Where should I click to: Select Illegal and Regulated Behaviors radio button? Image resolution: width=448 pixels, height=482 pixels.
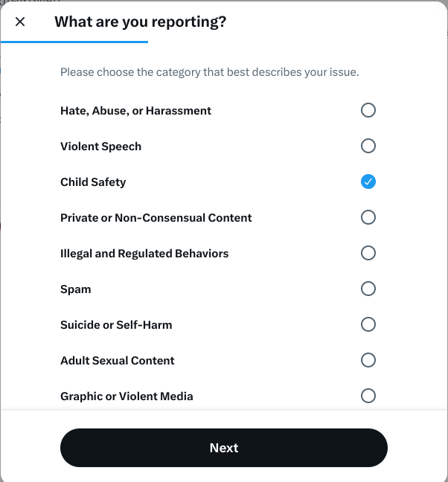click(x=368, y=254)
